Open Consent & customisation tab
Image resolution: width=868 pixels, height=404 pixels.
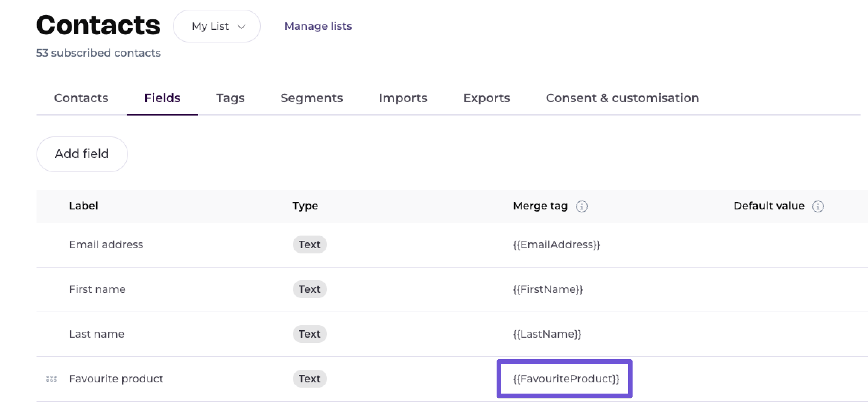click(x=622, y=98)
